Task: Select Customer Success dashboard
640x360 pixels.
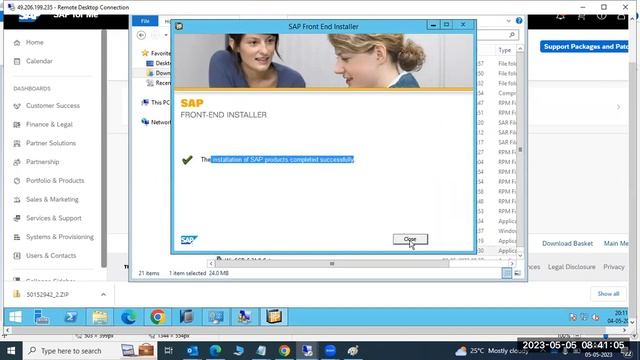Action: [53, 106]
